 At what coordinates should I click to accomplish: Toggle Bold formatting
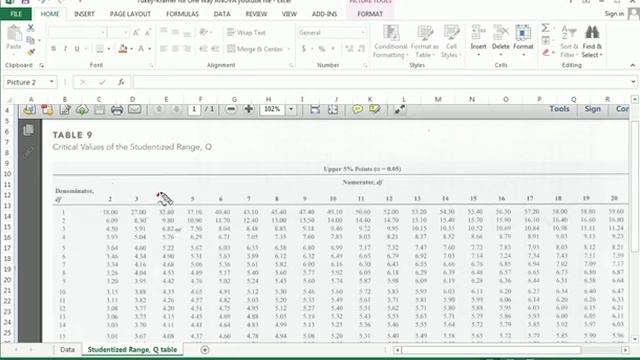point(53,49)
